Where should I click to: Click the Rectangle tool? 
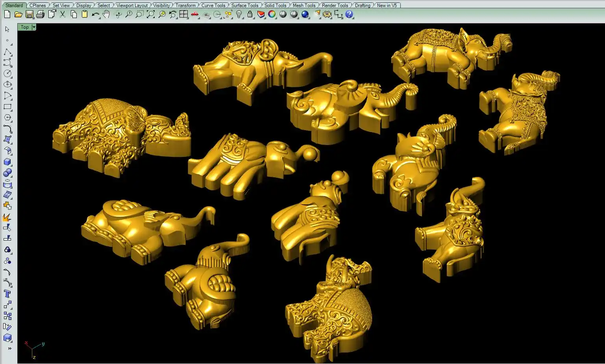[x=7, y=107]
